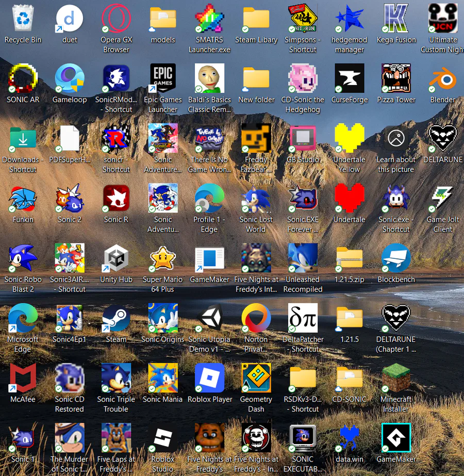Viewport: 464px width, 476px height.
Task: Open hedgemod manager icon
Action: point(350,18)
